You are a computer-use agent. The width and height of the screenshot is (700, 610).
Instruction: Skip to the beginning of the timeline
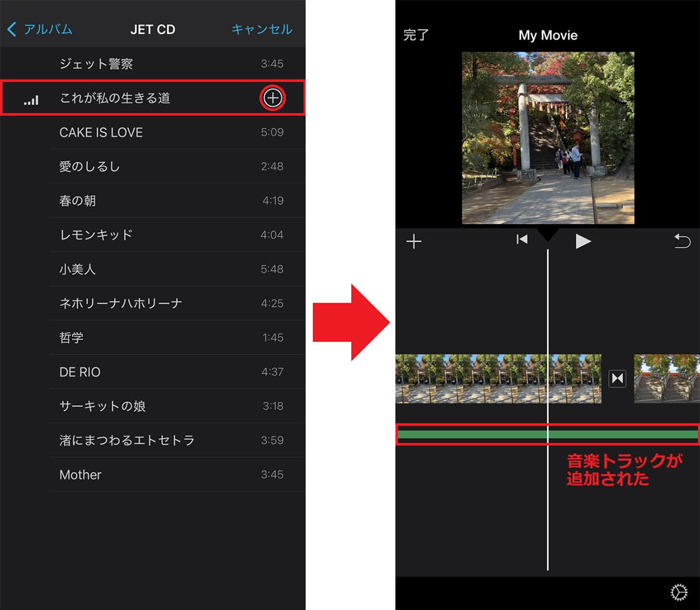pyautogui.click(x=521, y=239)
